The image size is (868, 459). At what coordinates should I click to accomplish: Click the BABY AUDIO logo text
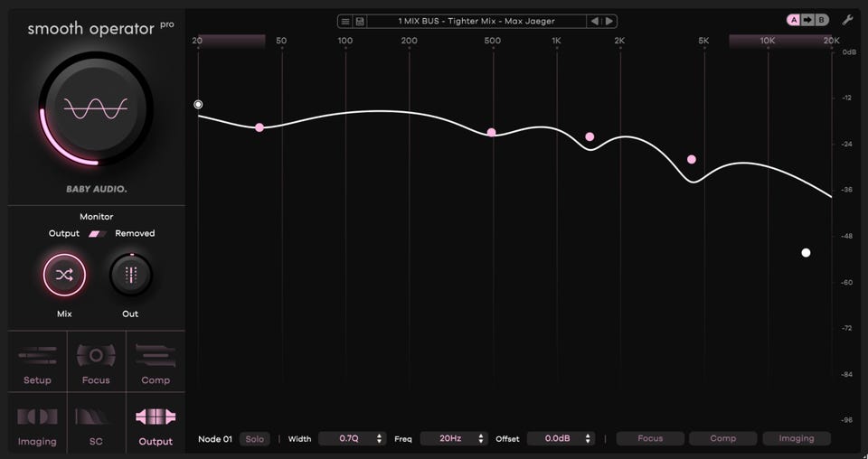97,189
